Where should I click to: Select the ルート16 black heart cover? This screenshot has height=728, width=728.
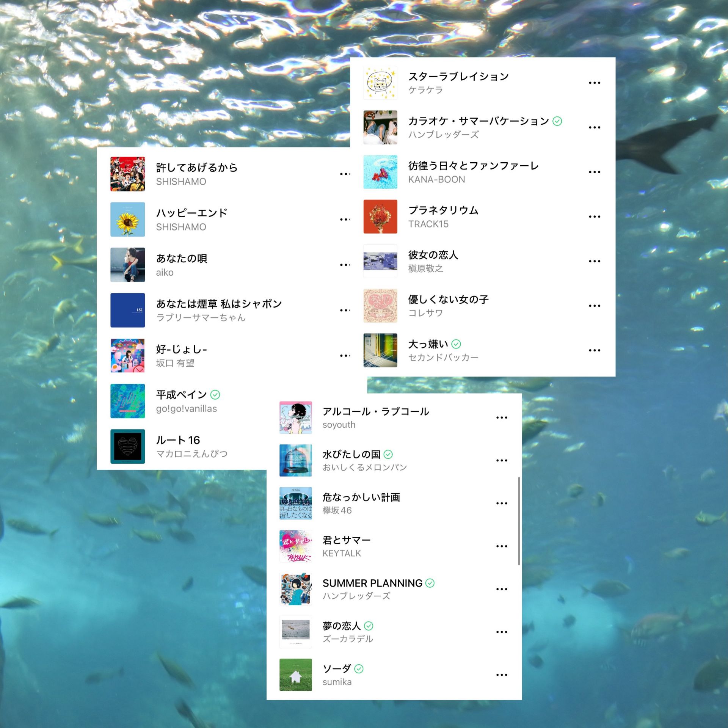127,446
